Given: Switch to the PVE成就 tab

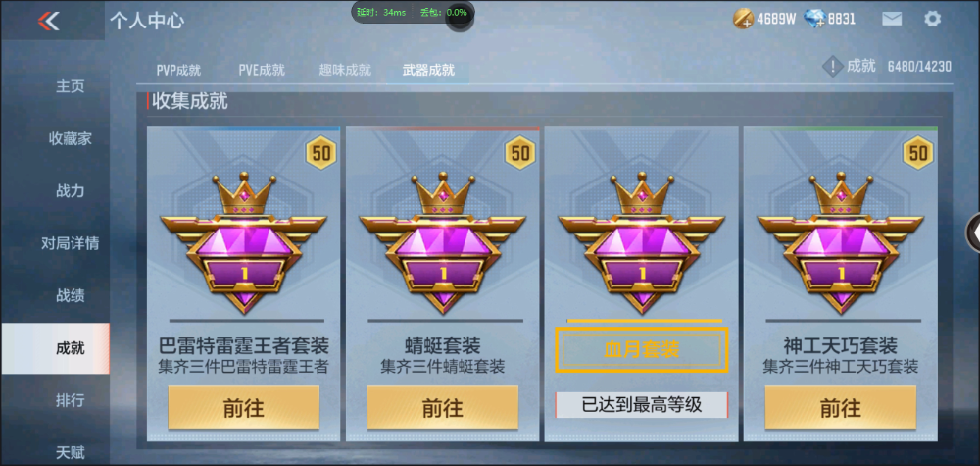Looking at the screenshot, I should [262, 70].
